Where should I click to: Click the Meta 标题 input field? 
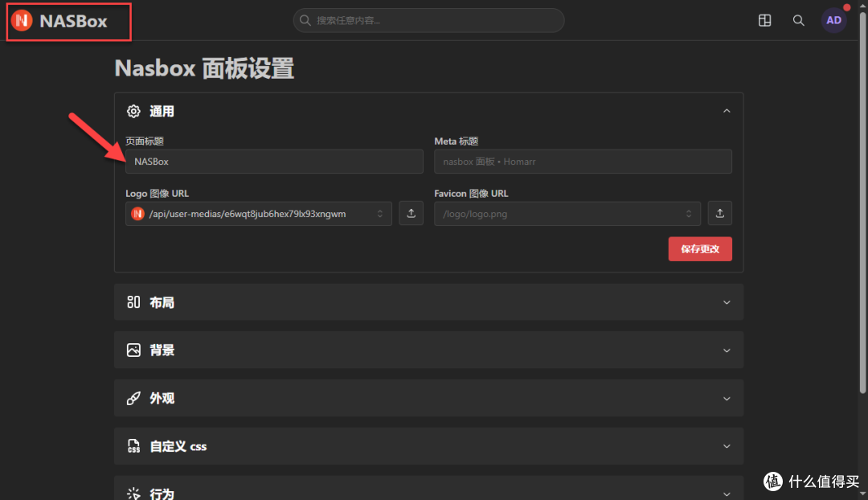(x=583, y=161)
